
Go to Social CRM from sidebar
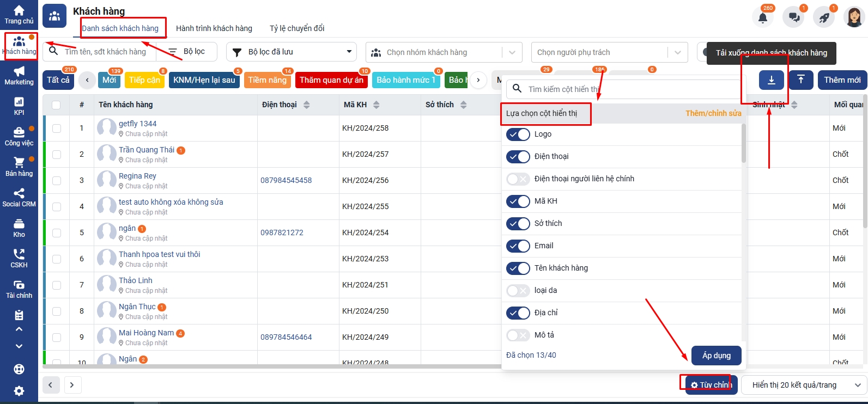pyautogui.click(x=19, y=197)
